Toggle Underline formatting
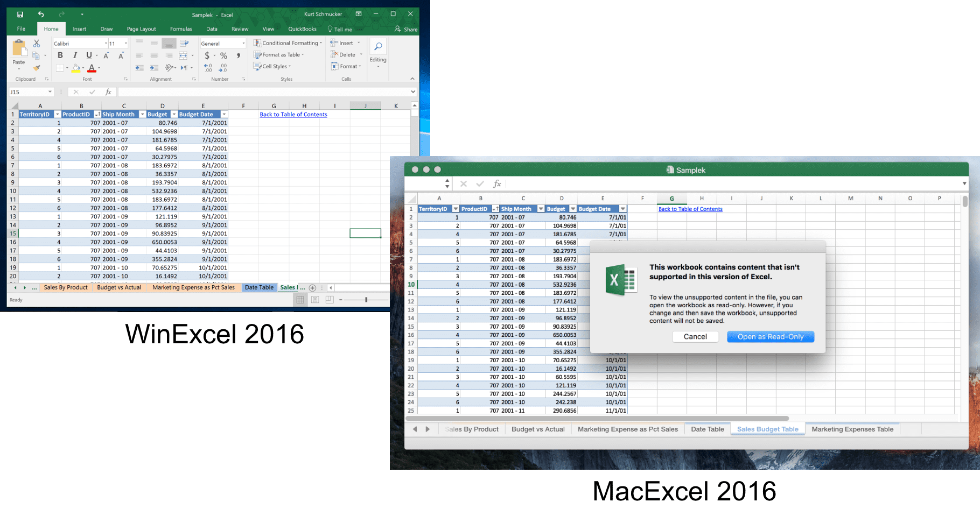The height and width of the screenshot is (523, 980). click(x=89, y=55)
